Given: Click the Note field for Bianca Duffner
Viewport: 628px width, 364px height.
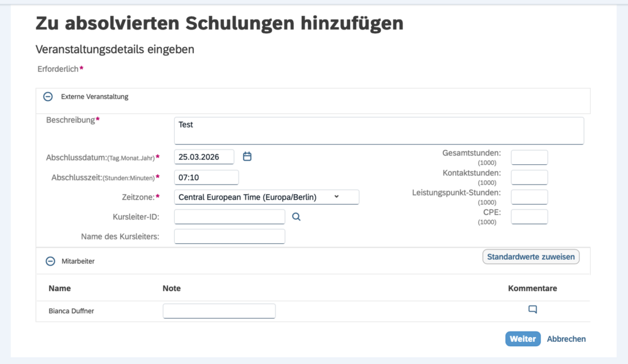Looking at the screenshot, I should coord(219,311).
